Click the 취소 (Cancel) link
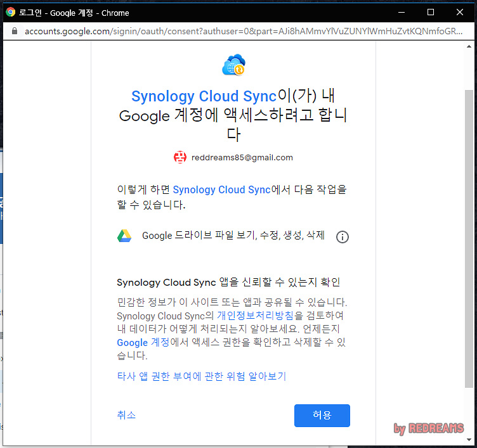 126,415
